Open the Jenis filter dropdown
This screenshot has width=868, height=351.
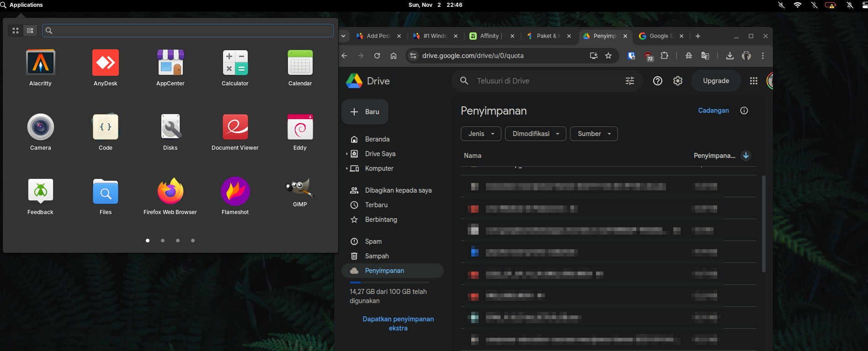(480, 134)
